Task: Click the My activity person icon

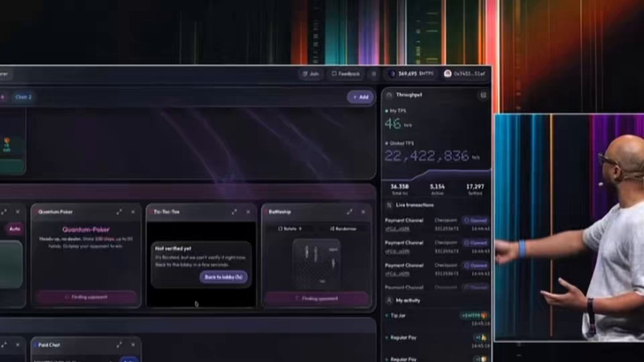Action: [389, 300]
